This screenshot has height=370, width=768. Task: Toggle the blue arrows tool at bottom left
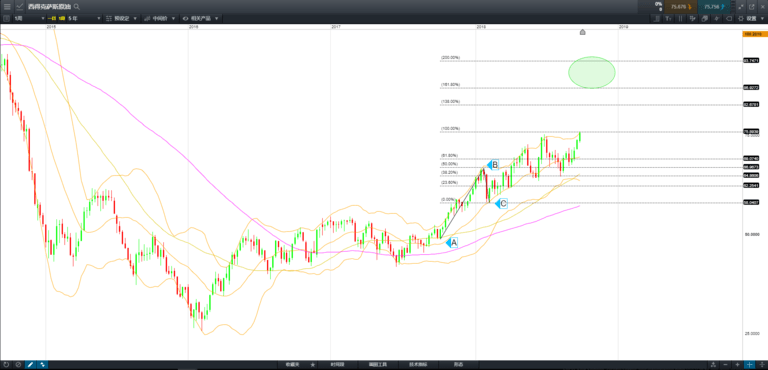tap(43, 365)
